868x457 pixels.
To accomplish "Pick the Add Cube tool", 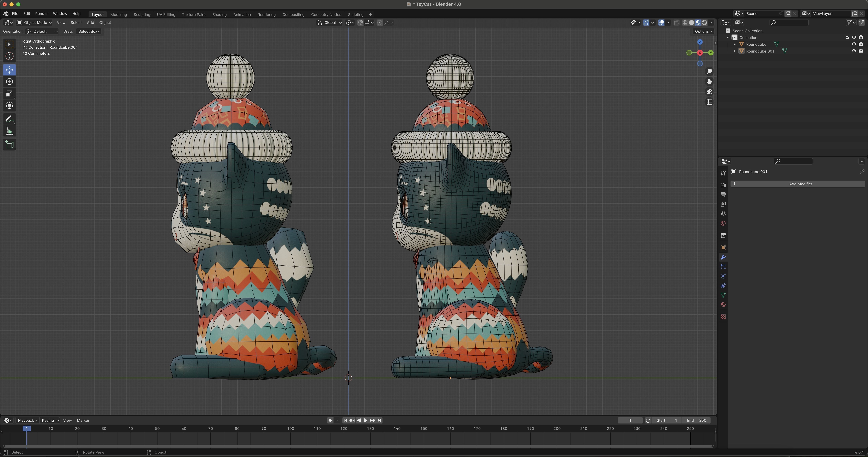I will [x=9, y=145].
